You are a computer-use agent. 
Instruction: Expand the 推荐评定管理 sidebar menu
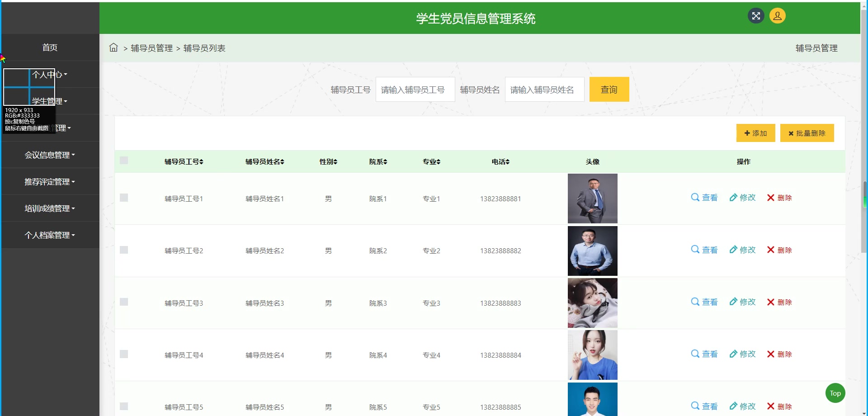click(50, 181)
